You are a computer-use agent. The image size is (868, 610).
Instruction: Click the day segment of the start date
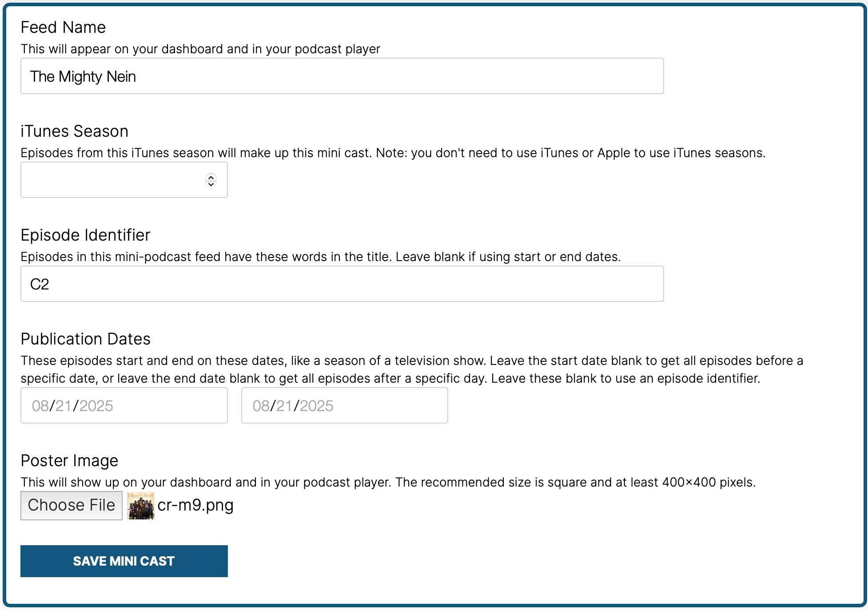point(64,405)
